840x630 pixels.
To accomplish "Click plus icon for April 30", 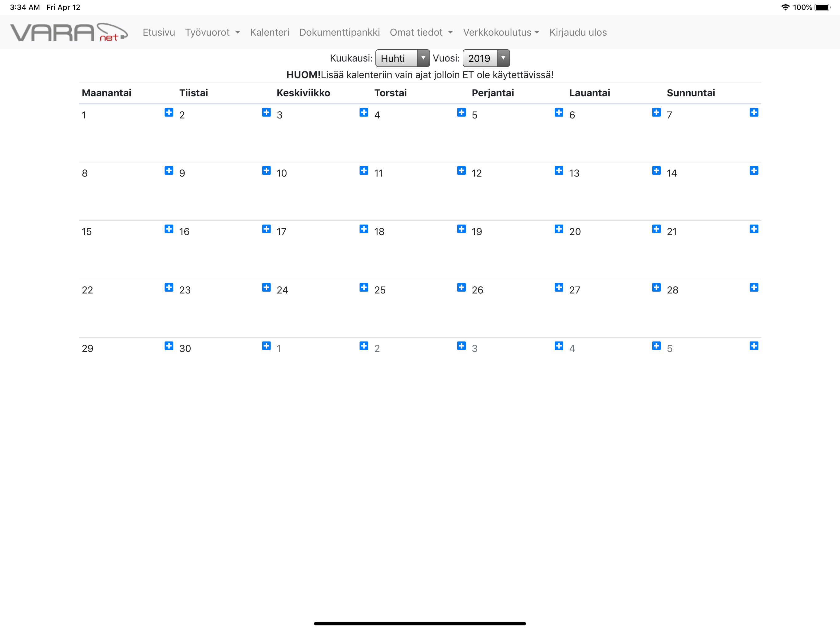I will [x=266, y=346].
